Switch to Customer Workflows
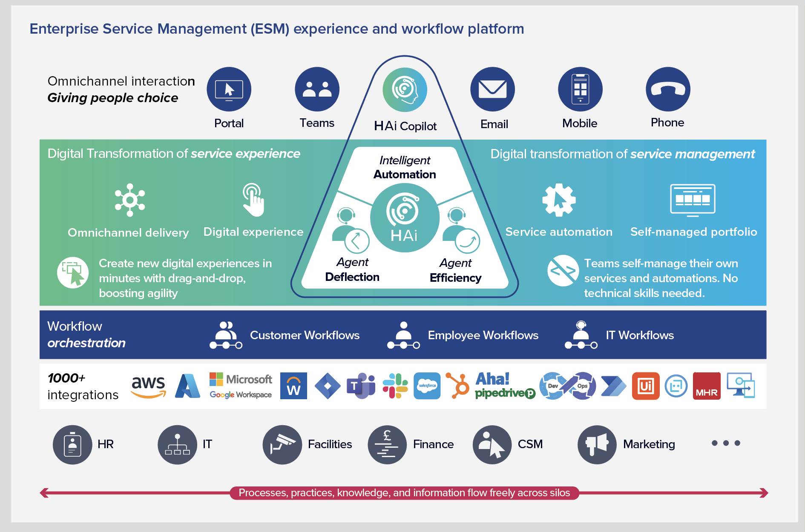The width and height of the screenshot is (805, 532). click(305, 335)
